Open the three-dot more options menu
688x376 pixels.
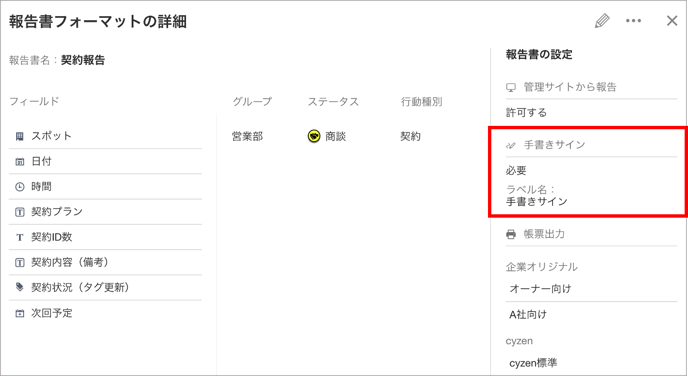pyautogui.click(x=633, y=21)
